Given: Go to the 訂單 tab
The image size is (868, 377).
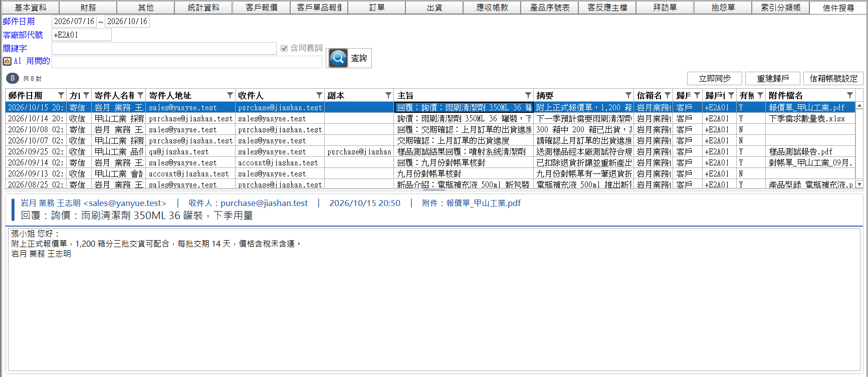Looking at the screenshot, I should tap(377, 8).
